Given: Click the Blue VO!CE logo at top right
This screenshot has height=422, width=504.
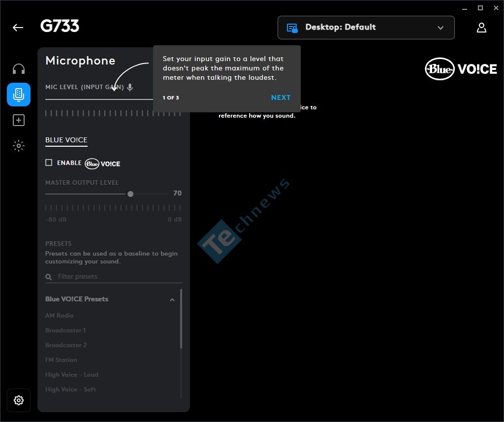Looking at the screenshot, I should point(461,69).
